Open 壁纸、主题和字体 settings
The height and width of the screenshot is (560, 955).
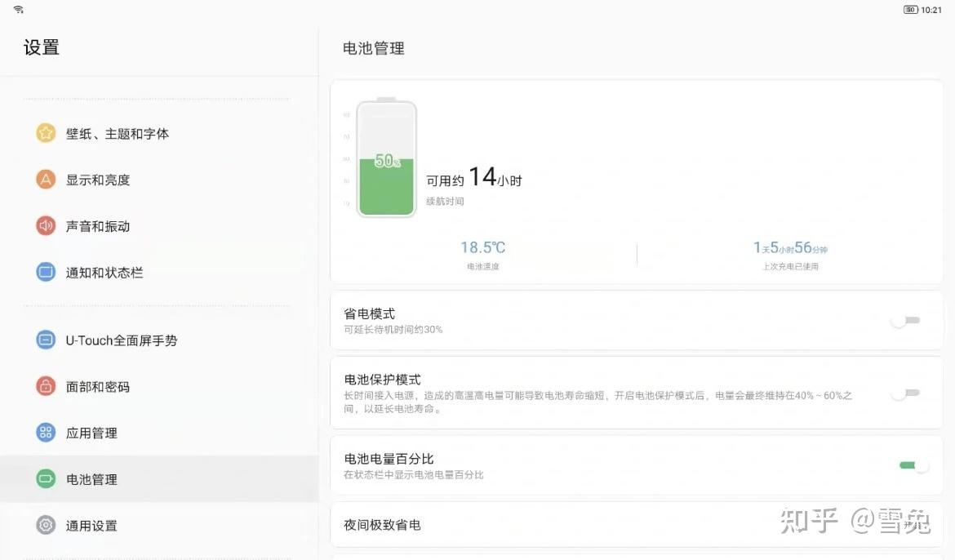click(159, 133)
